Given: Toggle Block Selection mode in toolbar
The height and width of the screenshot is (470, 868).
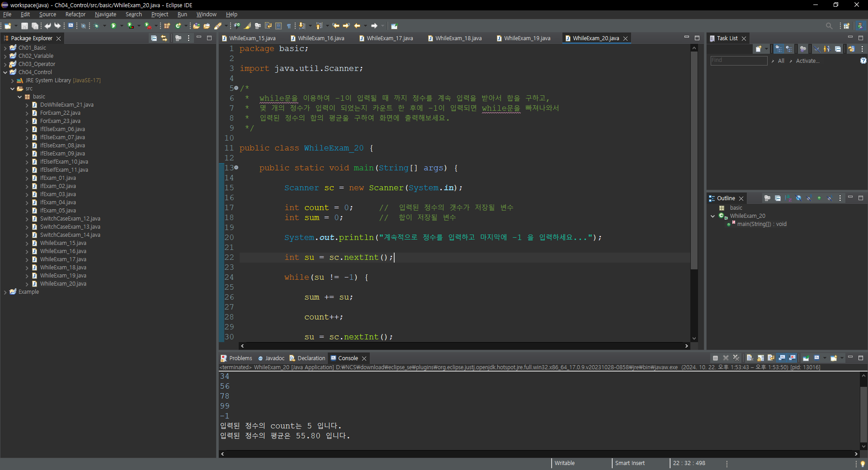Looking at the screenshot, I should click(x=278, y=26).
